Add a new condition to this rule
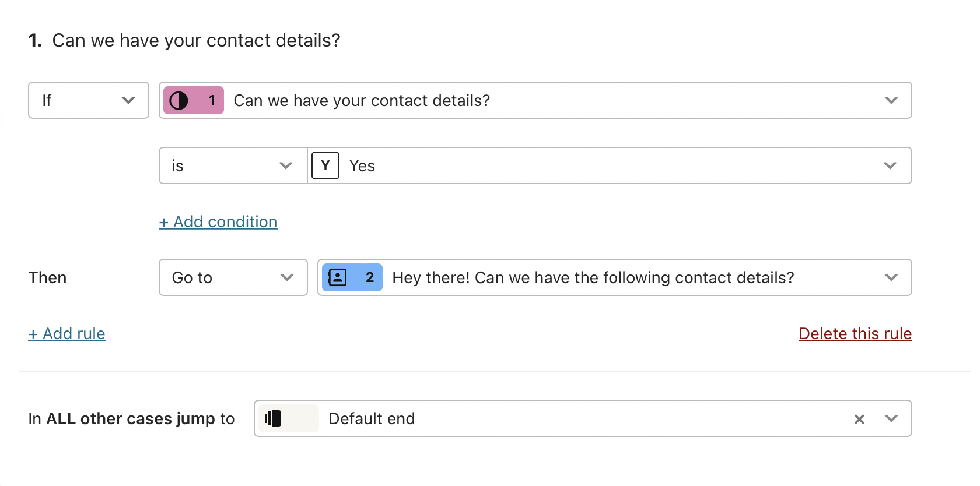Image resolution: width=980 pixels, height=486 pixels. coord(218,221)
